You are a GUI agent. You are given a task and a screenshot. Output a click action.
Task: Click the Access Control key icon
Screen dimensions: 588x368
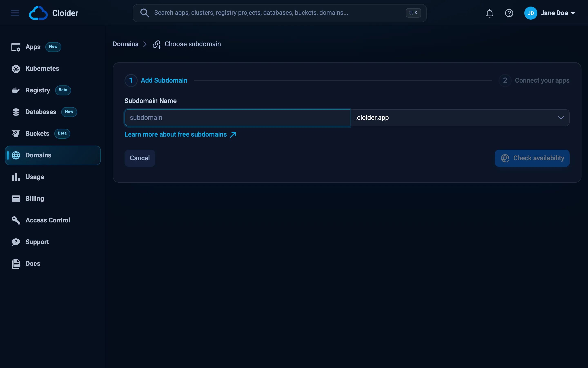(16, 220)
